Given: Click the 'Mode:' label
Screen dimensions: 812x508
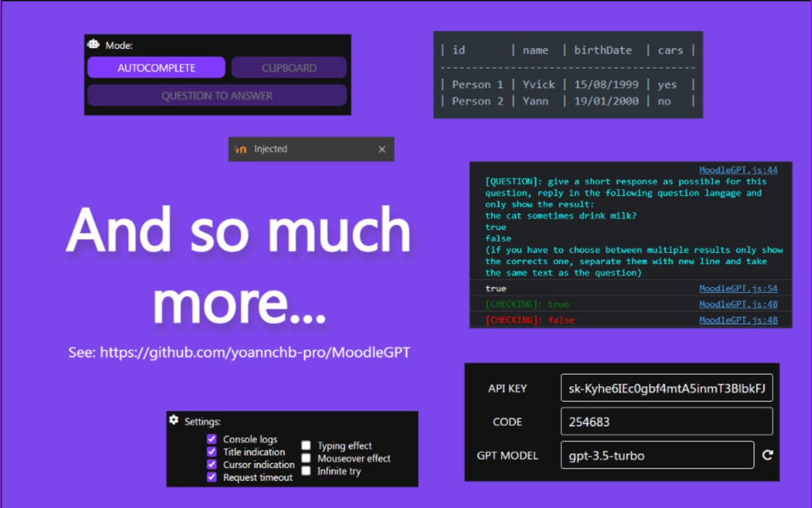Looking at the screenshot, I should (119, 46).
